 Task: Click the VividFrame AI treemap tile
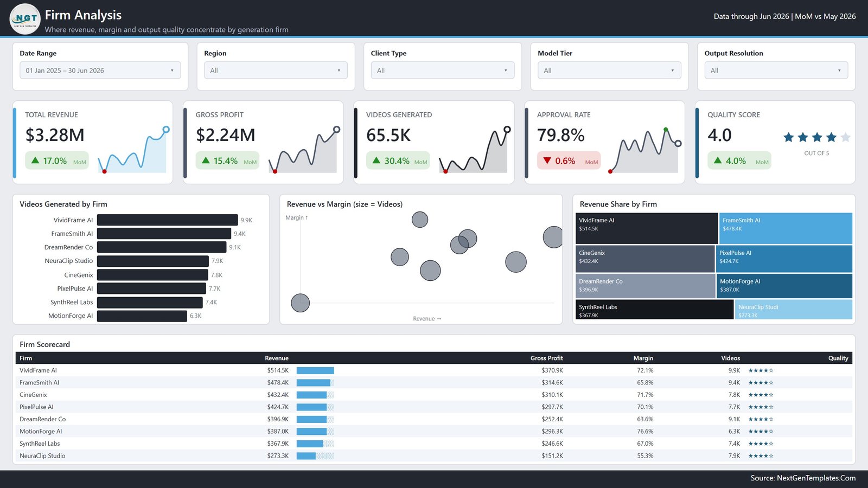click(647, 228)
